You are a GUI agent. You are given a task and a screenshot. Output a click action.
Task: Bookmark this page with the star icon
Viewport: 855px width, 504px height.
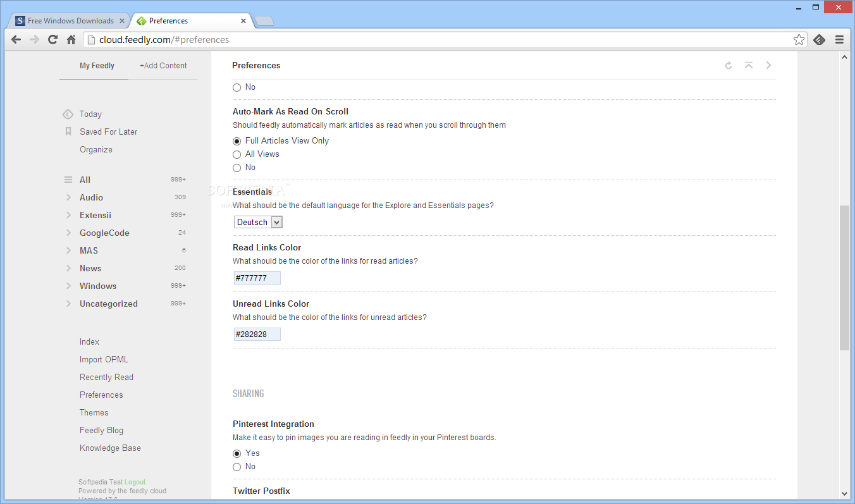click(799, 39)
